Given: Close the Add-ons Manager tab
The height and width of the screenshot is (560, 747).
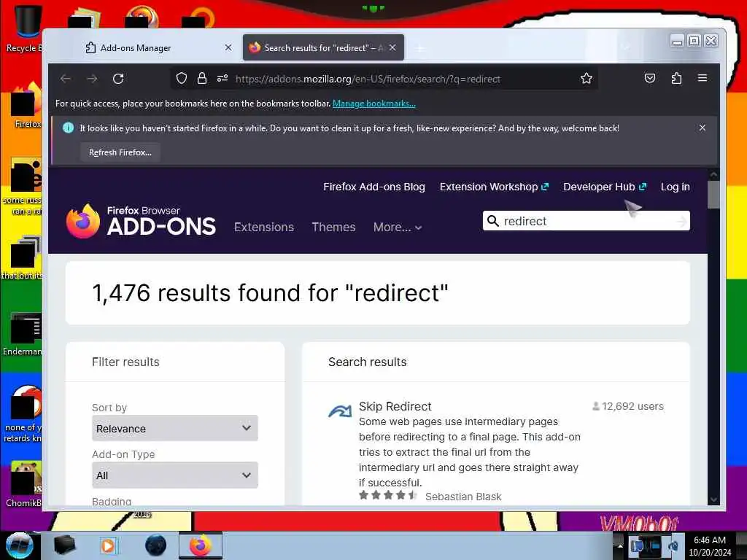Looking at the screenshot, I should (228, 47).
